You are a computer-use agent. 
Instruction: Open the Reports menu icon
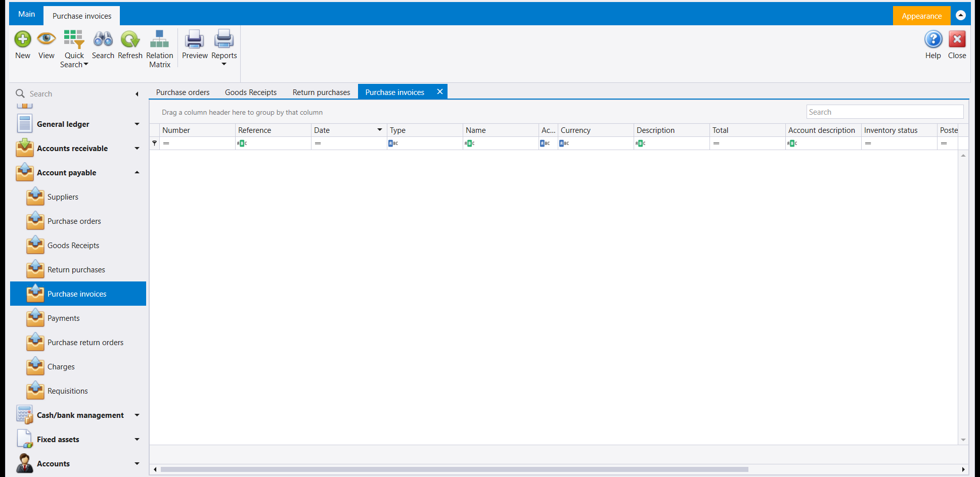click(224, 39)
